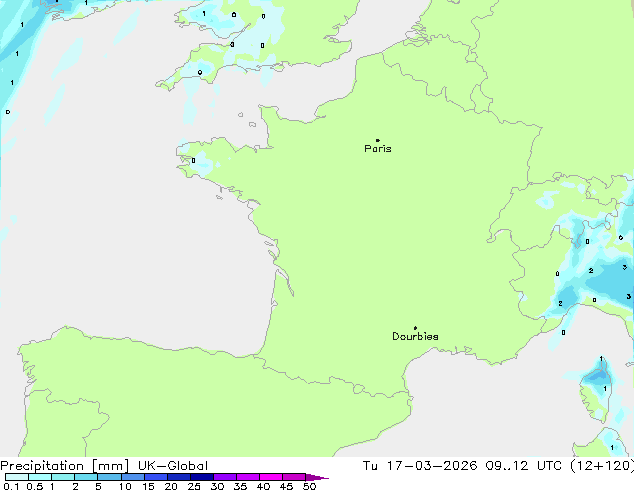634x490 pixels.
Task: Pick the legend swatch between 0.1 and 0.5
Action: [x=17, y=477]
